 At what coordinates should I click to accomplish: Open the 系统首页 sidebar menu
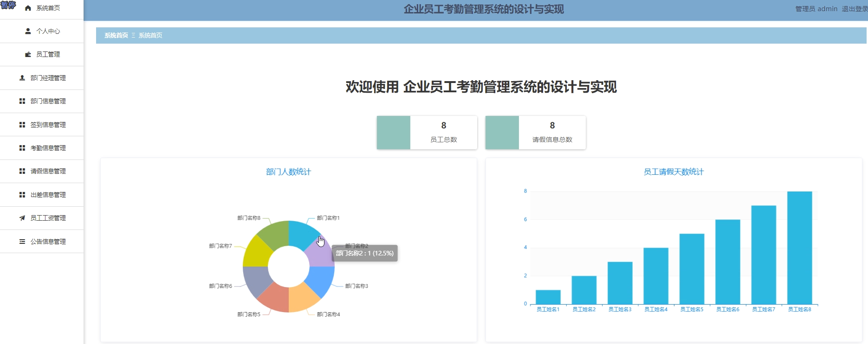(42, 8)
